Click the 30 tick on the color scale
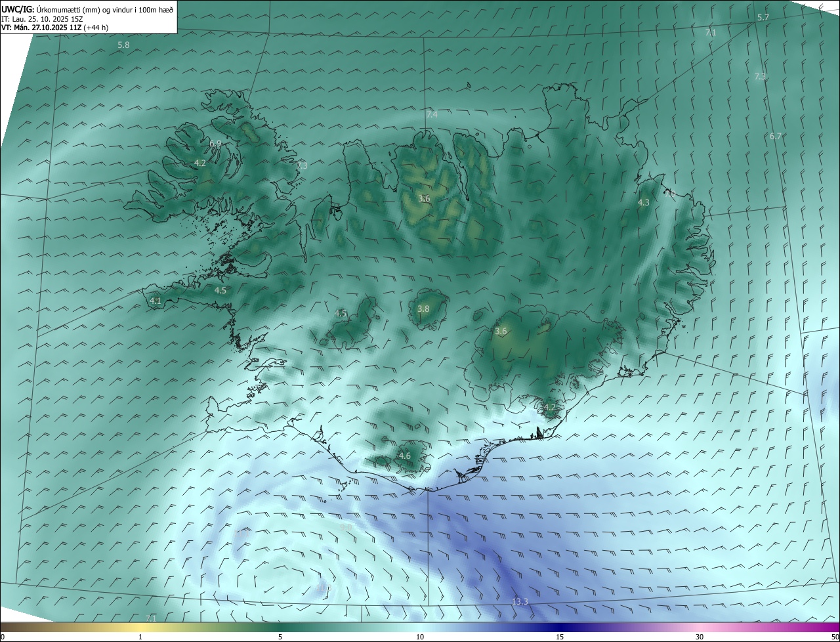 tap(700, 637)
